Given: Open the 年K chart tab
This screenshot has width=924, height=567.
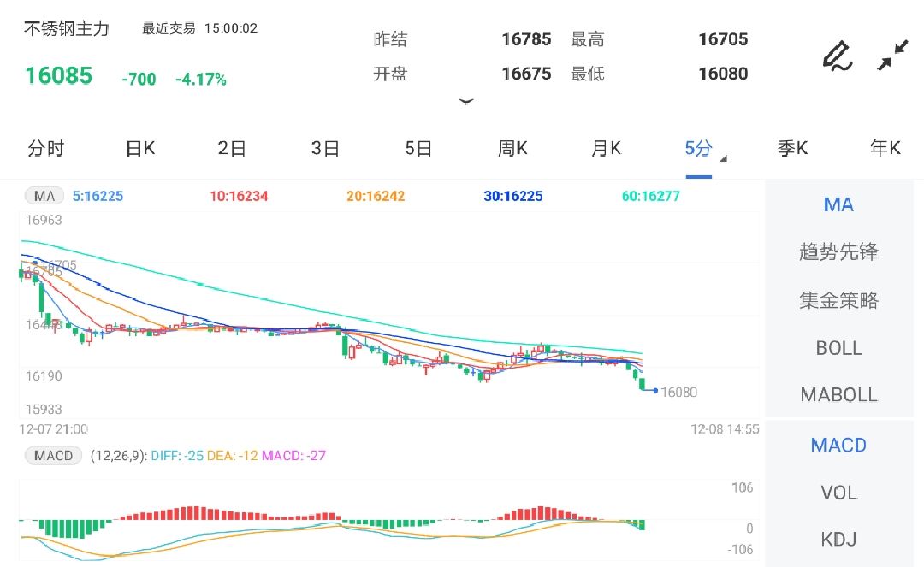Looking at the screenshot, I should [x=885, y=148].
